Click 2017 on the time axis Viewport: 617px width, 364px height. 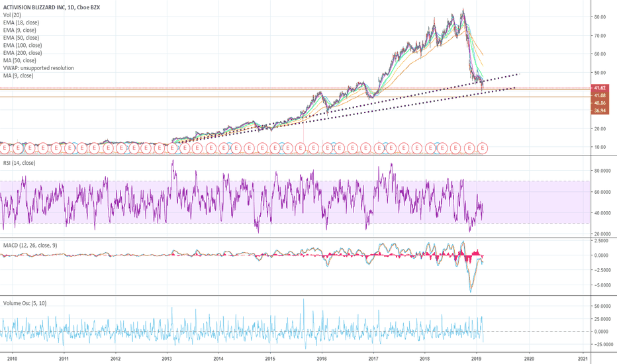click(x=373, y=359)
